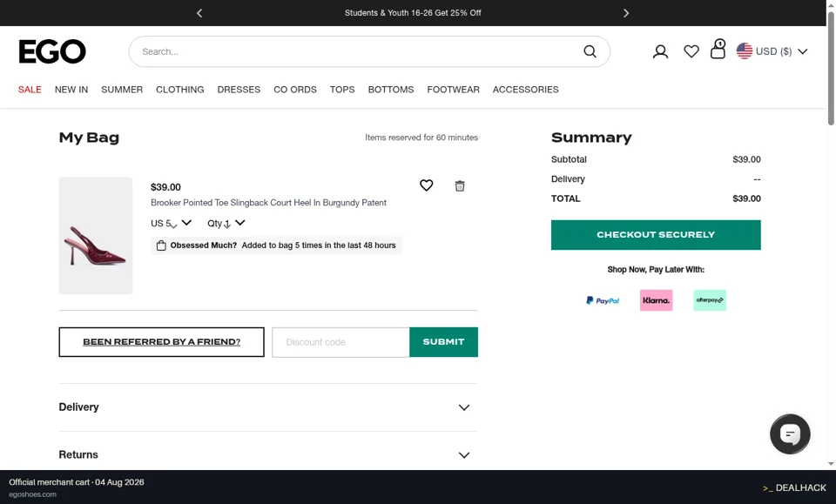Viewport: 836px width, 504px height.
Task: Click the search magnifier icon
Action: point(590,51)
